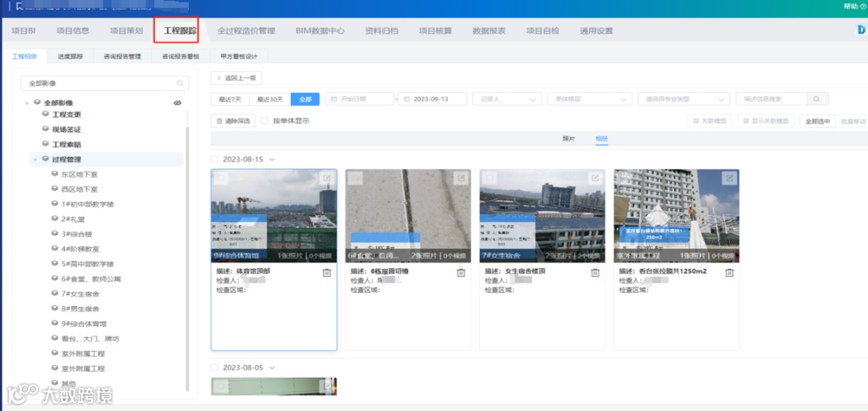Image resolution: width=868 pixels, height=411 pixels.
Task: Switch to the 项目BI top tab
Action: tap(23, 31)
